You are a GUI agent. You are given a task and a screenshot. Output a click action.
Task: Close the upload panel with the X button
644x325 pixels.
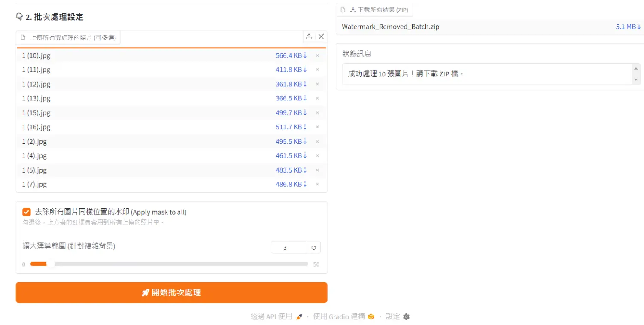tap(321, 37)
